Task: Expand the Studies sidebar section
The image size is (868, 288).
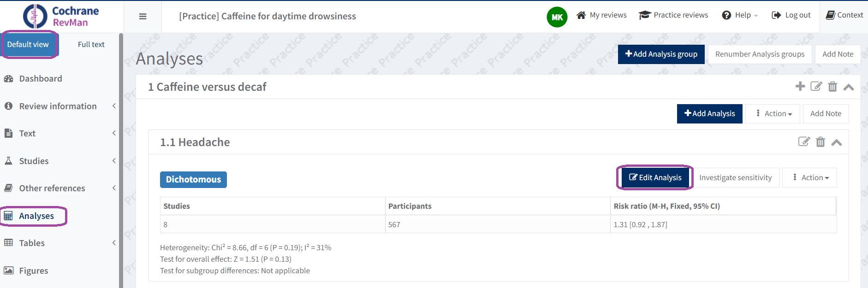Action: [x=59, y=161]
